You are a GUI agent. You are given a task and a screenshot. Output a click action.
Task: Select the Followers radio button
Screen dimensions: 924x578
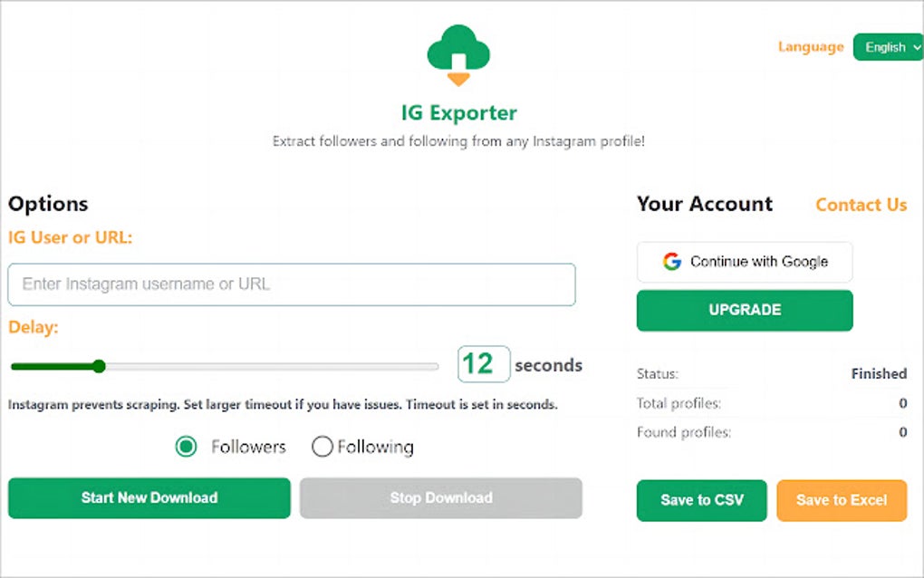tap(187, 447)
